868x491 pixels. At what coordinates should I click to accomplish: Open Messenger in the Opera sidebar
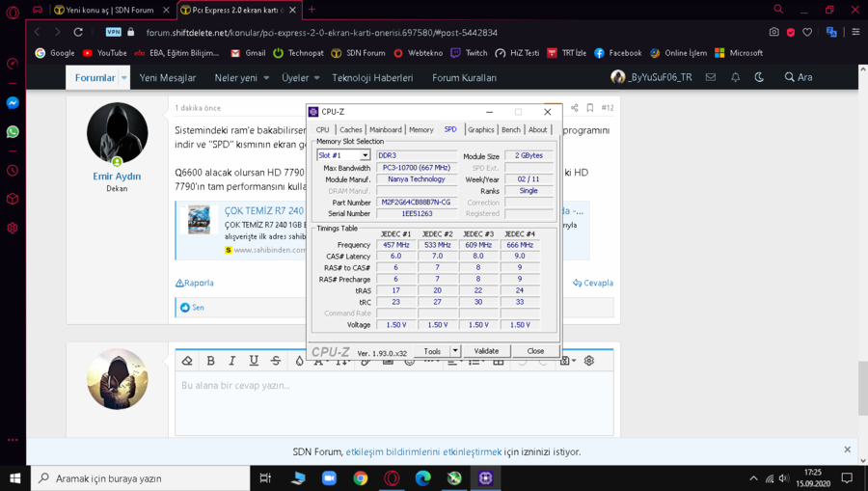tap(13, 103)
